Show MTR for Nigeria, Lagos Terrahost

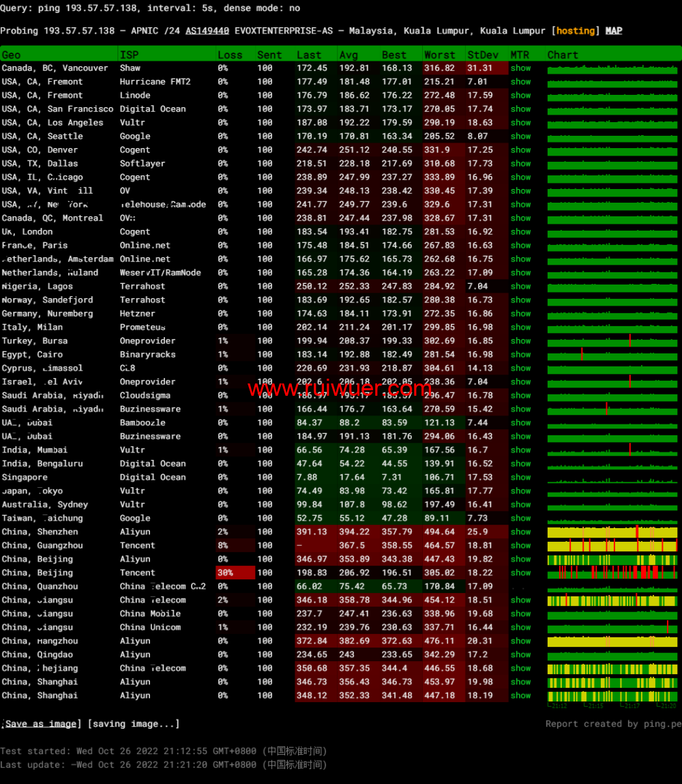[x=520, y=287]
